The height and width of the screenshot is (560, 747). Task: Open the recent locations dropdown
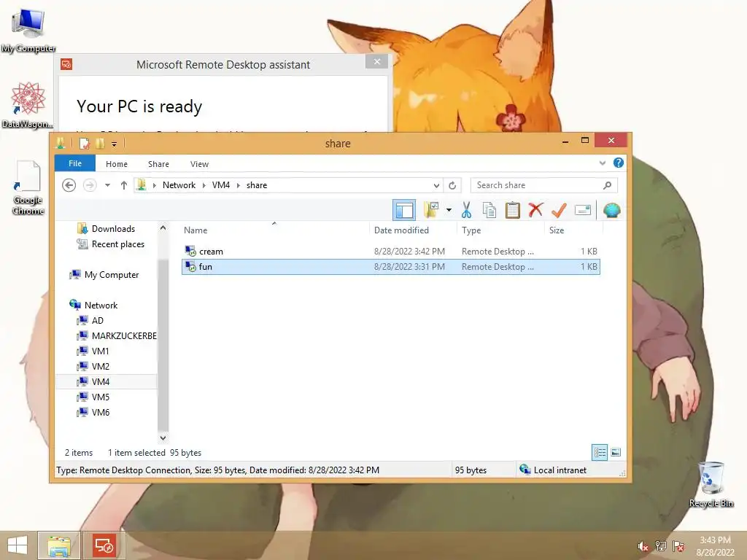[x=108, y=185]
